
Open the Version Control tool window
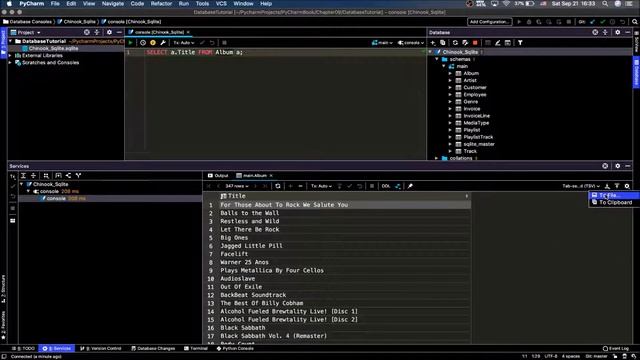101,349
